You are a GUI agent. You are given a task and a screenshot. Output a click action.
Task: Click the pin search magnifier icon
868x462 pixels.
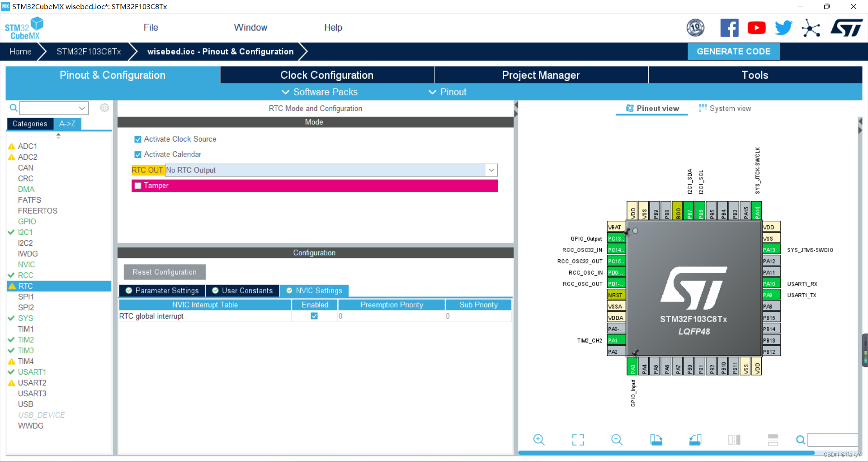point(800,440)
